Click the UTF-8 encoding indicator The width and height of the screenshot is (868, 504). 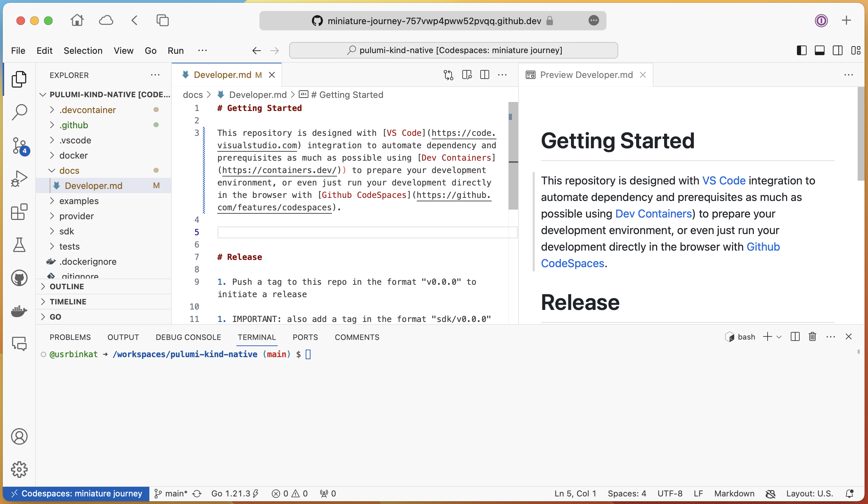pos(670,494)
